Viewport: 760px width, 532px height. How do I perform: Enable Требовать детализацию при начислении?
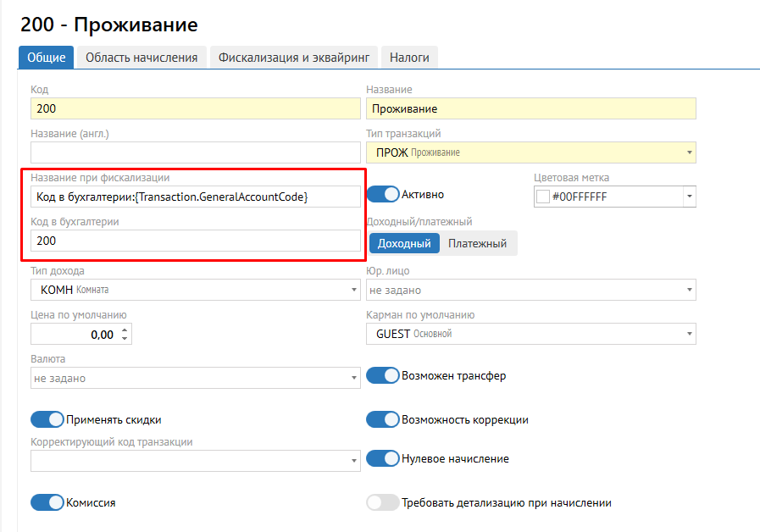(x=383, y=502)
